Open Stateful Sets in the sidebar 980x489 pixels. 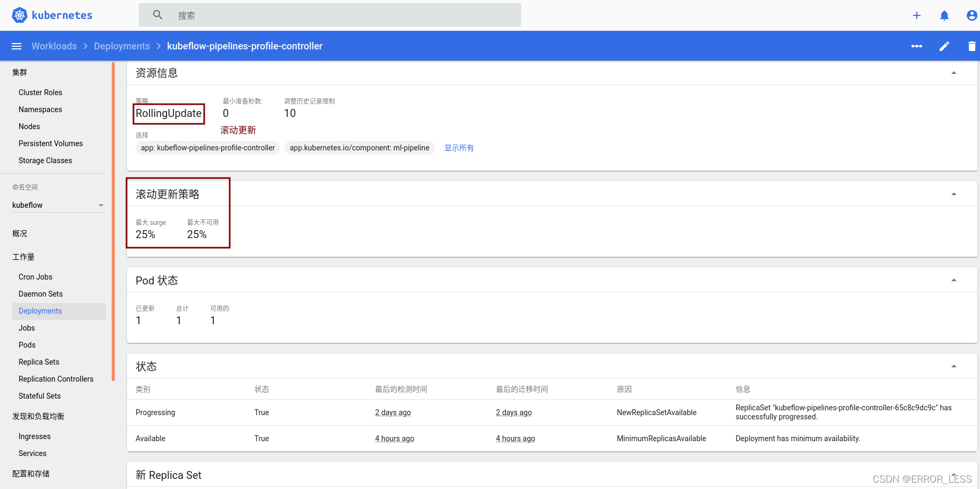point(39,396)
